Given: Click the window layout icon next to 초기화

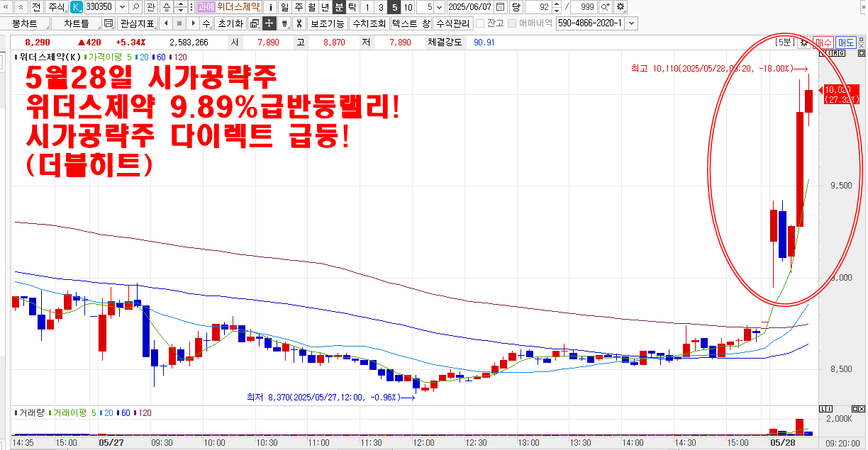Looking at the screenshot, I should pyautogui.click(x=254, y=23).
